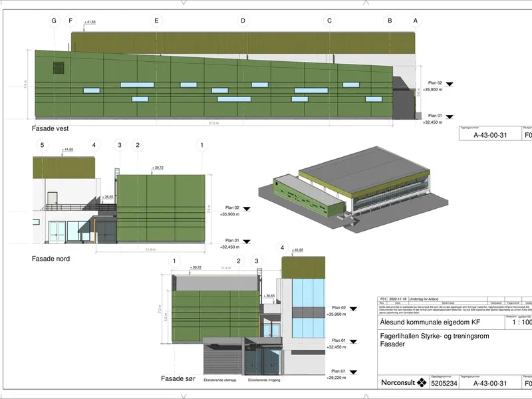Viewport: 532px width, 399px height.
Task: Click the green roof band on Fasade vest
Action: click(243, 43)
